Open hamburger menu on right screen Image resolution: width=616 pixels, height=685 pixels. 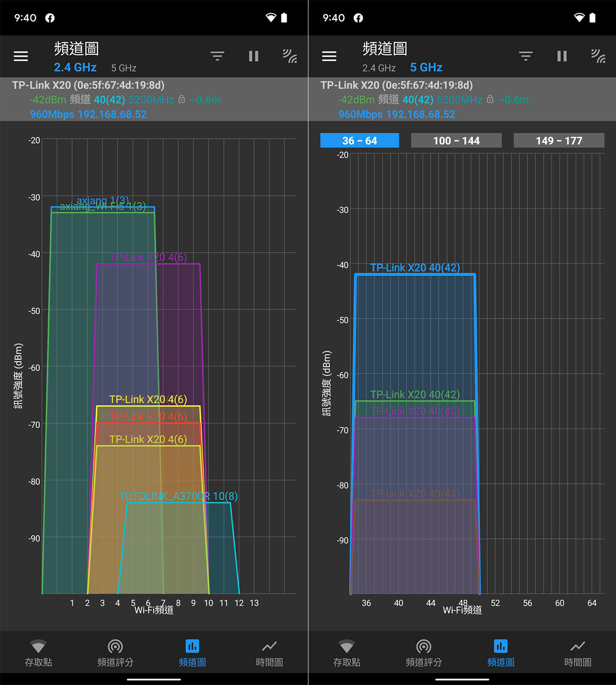click(x=329, y=56)
